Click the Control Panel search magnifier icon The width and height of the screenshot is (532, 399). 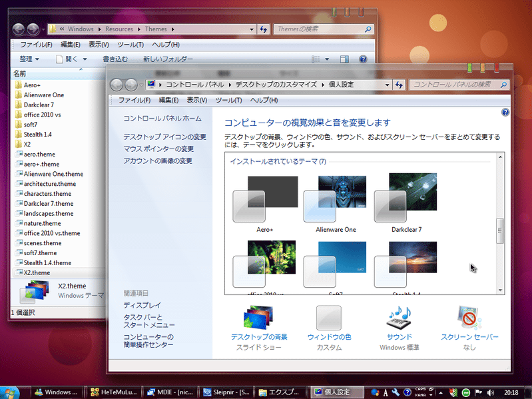(503, 85)
